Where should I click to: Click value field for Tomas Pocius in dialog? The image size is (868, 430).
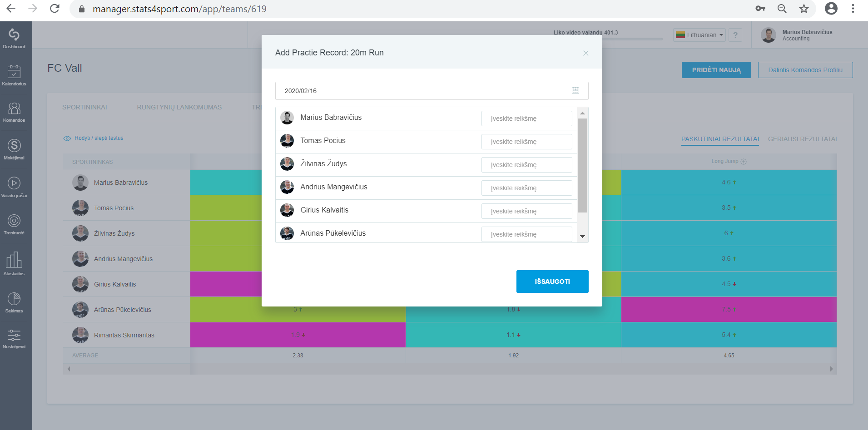coord(526,142)
